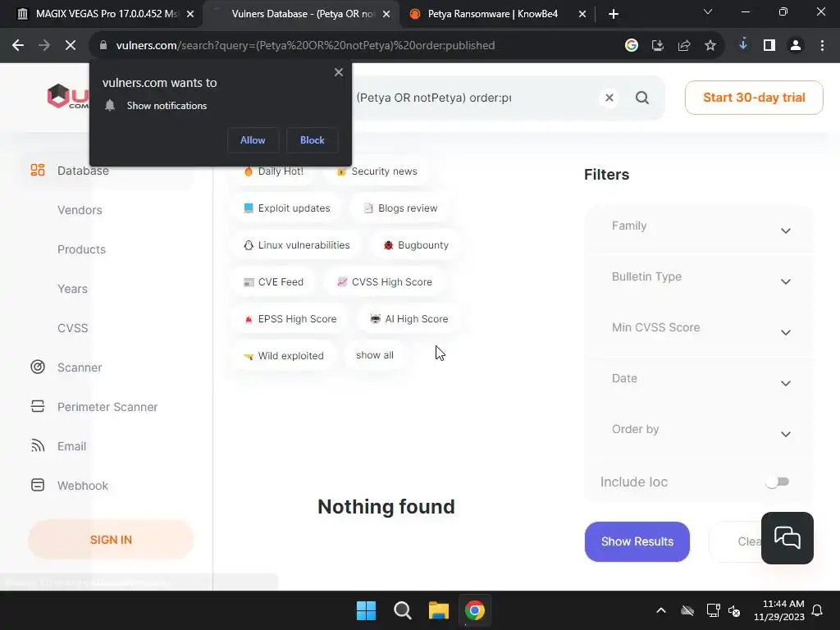This screenshot has width=840, height=630.
Task: Toggle the Include loc switch
Action: (x=778, y=482)
